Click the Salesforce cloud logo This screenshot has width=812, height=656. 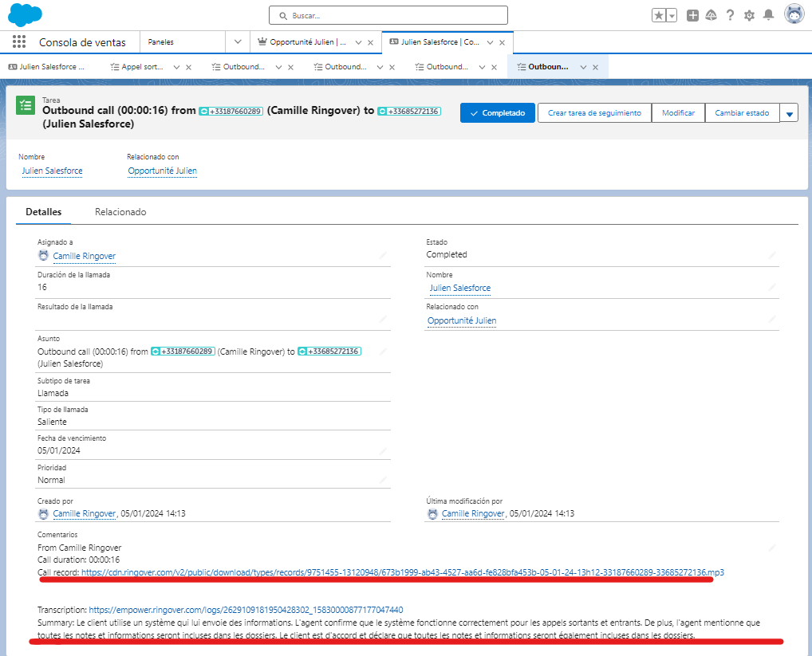[x=25, y=14]
